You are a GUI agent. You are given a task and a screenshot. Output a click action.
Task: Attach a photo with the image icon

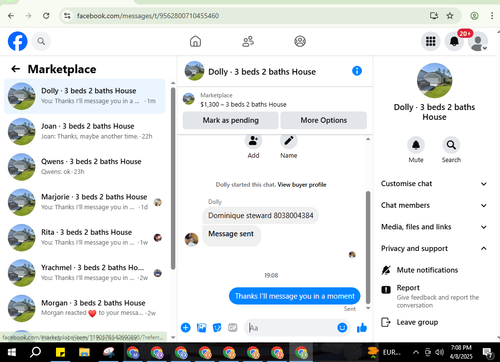[201, 328]
